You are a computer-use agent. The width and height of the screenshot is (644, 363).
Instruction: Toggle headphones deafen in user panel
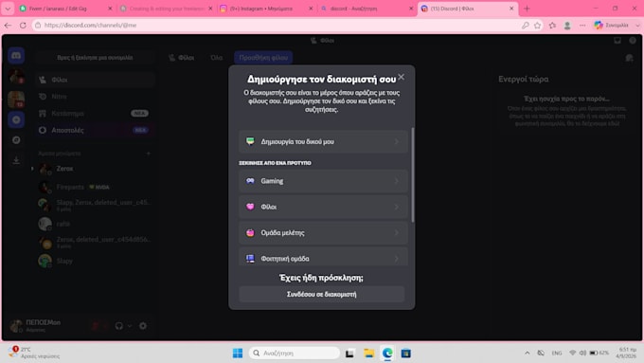(x=119, y=326)
